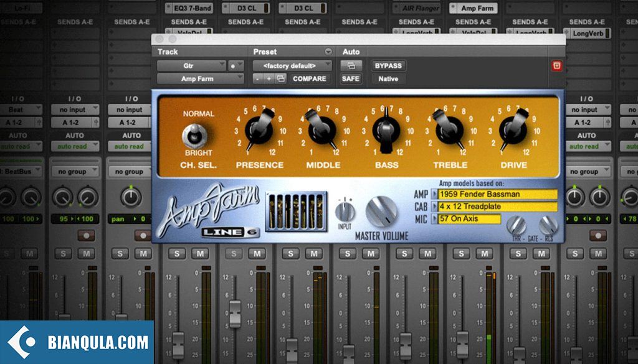Click the red target icon in plug-in header
The width and height of the screenshot is (638, 364).
coord(556,66)
